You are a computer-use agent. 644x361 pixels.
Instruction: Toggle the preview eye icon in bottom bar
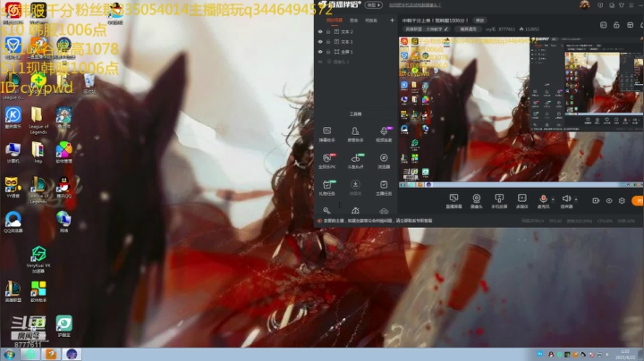coord(609,200)
